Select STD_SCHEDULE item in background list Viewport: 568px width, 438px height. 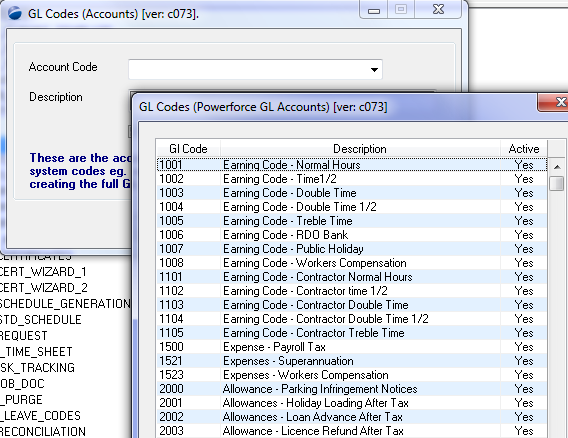click(41, 320)
